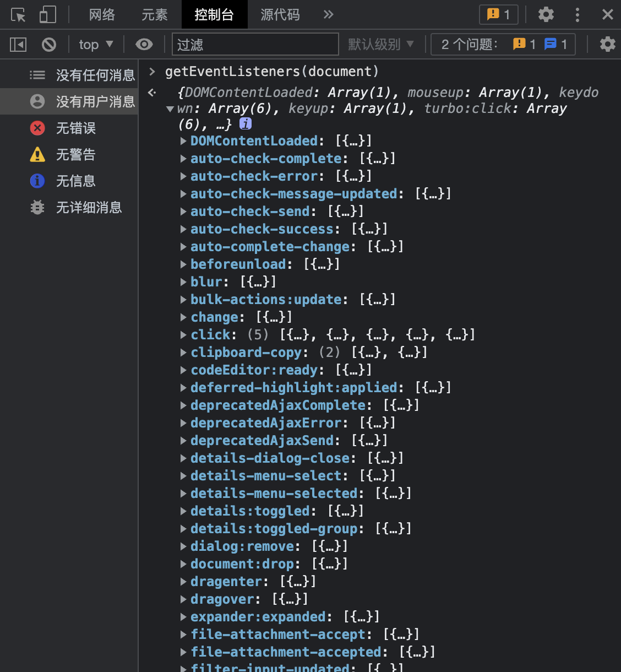Switch to the 源代码 tab
This screenshot has height=672, width=621.
(x=280, y=14)
